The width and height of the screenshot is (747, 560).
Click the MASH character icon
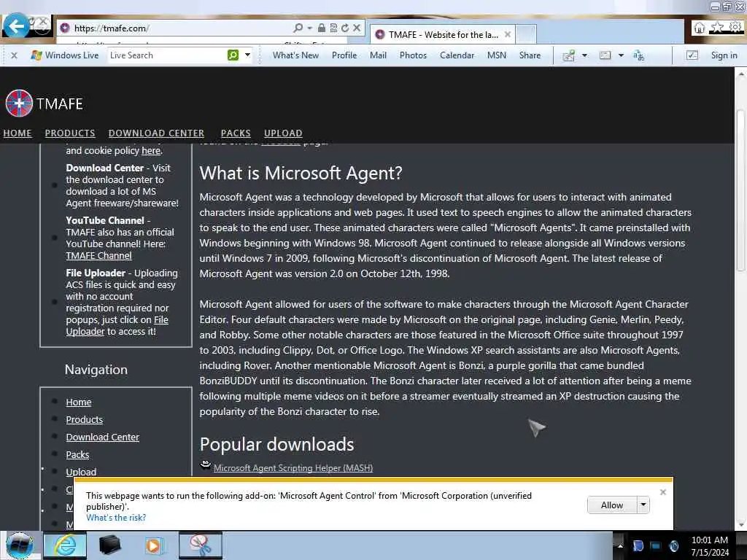[205, 465]
